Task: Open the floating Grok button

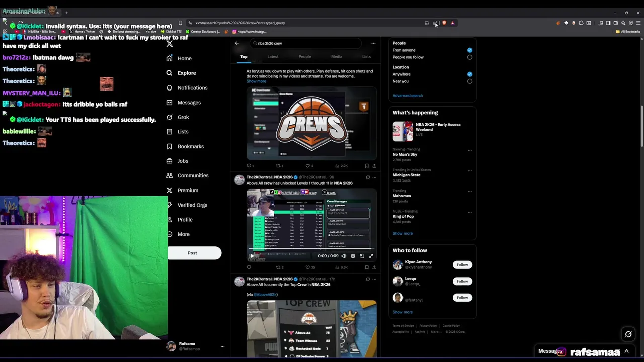Action: click(x=628, y=334)
